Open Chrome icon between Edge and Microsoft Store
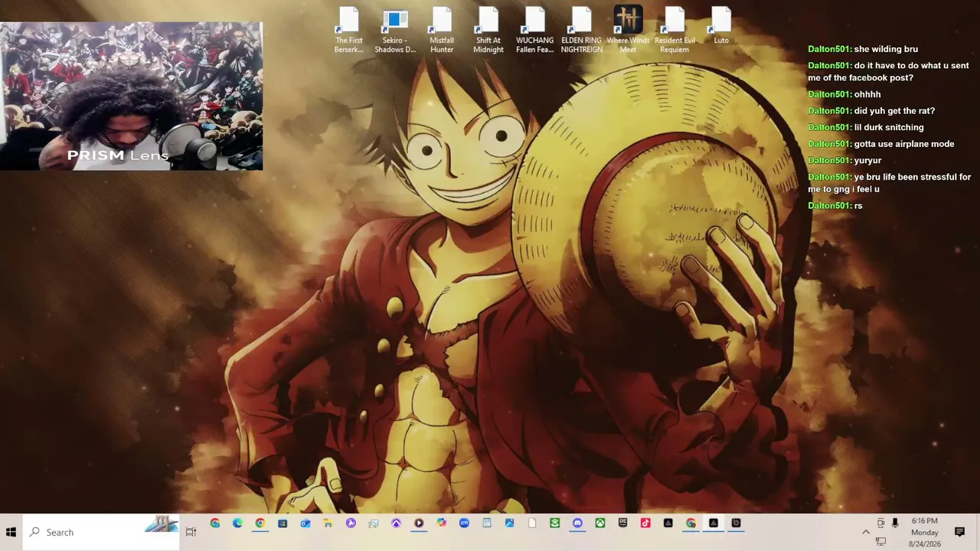This screenshot has width=980, height=551. pos(260,523)
